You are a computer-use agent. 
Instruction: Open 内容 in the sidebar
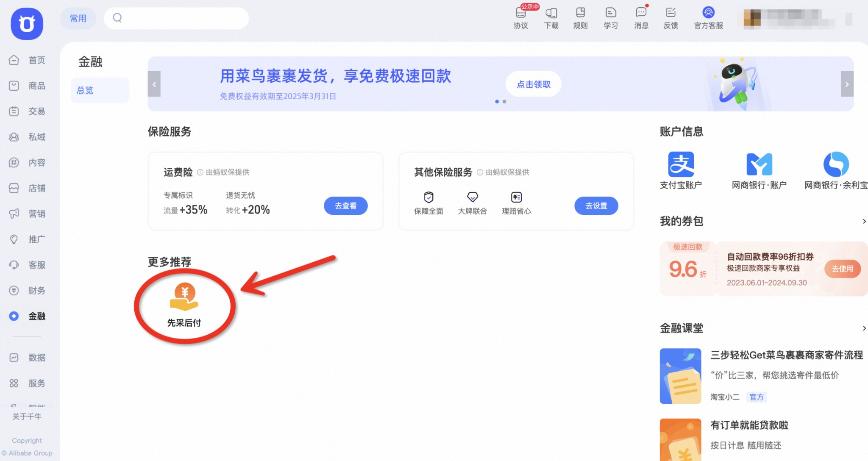pyautogui.click(x=28, y=162)
